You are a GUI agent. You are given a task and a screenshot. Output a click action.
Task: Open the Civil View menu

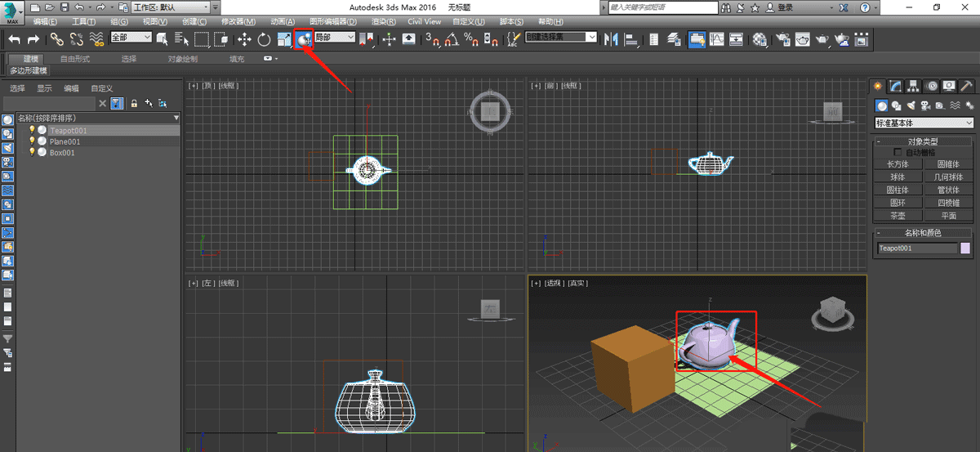[424, 21]
